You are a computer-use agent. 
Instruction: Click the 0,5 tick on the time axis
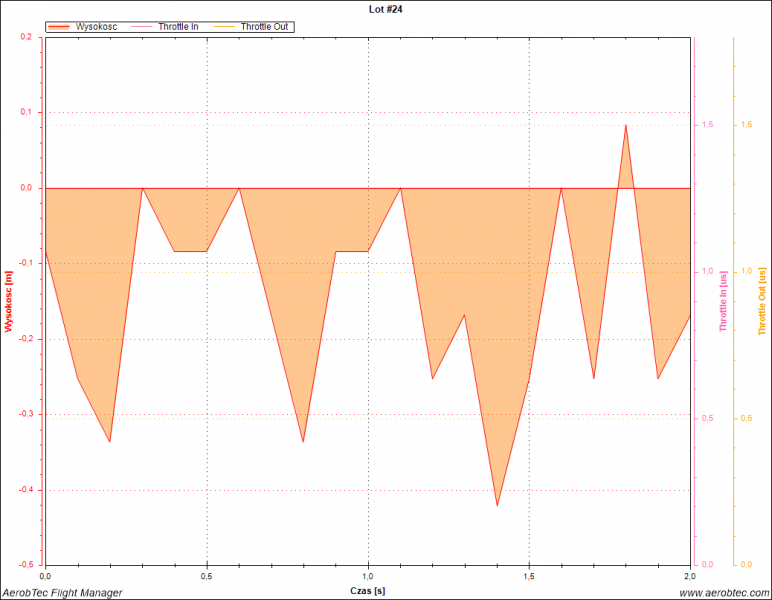(x=207, y=577)
